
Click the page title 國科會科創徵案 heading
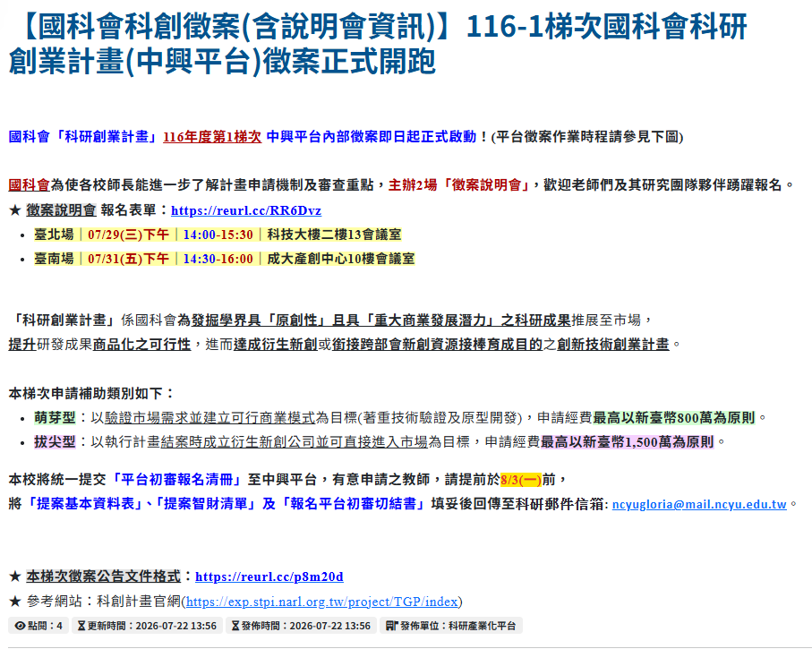(378, 44)
